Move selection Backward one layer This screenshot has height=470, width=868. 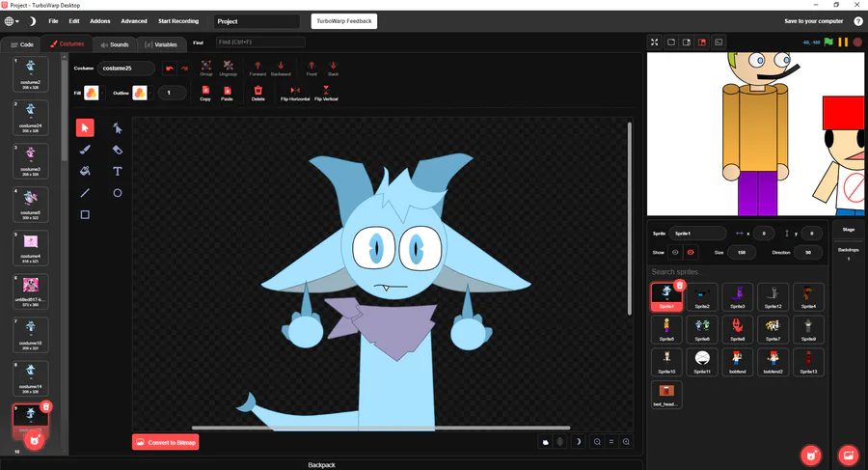(281, 69)
